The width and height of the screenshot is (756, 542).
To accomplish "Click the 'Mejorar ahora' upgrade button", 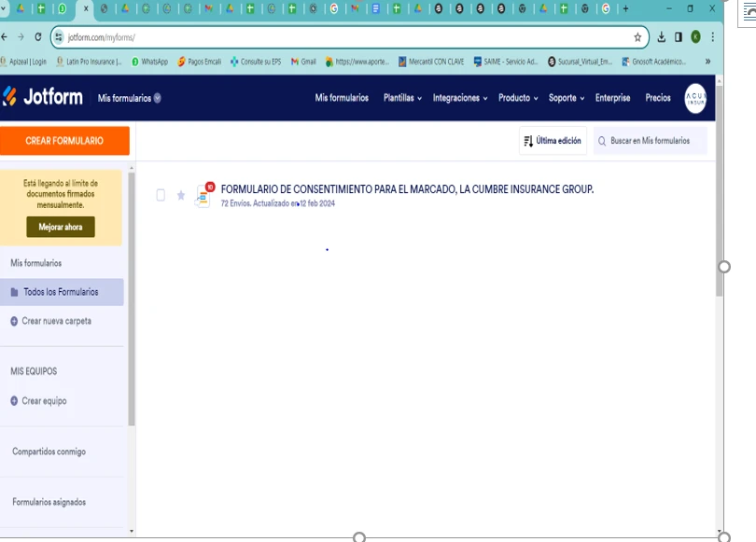I will [60, 226].
